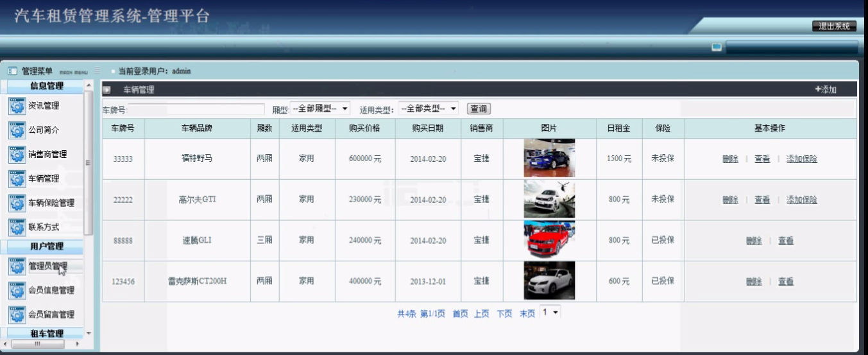Click 查看 for 福特野马 row
This screenshot has width=868, height=355.
click(x=762, y=159)
